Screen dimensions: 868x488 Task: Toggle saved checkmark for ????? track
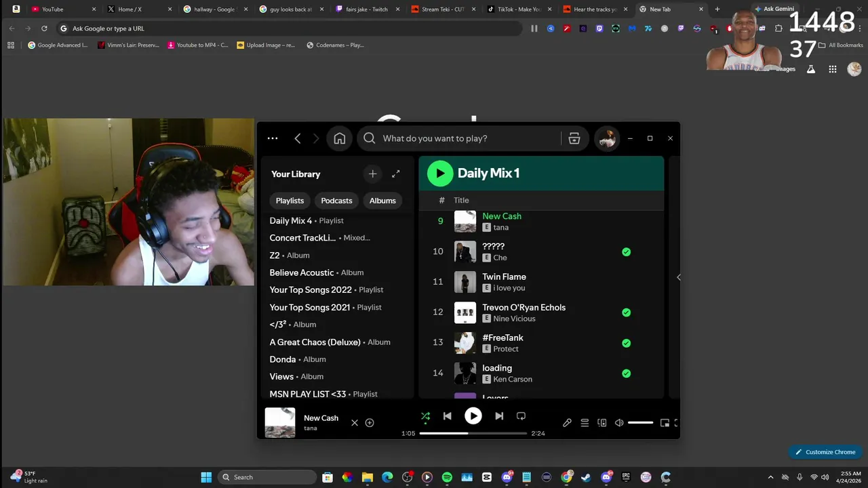click(x=626, y=252)
